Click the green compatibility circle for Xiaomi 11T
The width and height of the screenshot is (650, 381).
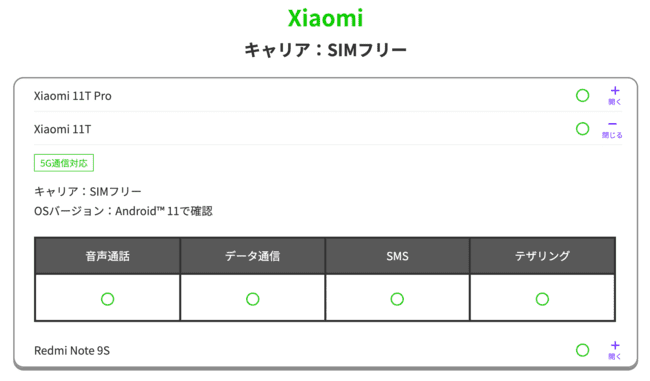[582, 129]
